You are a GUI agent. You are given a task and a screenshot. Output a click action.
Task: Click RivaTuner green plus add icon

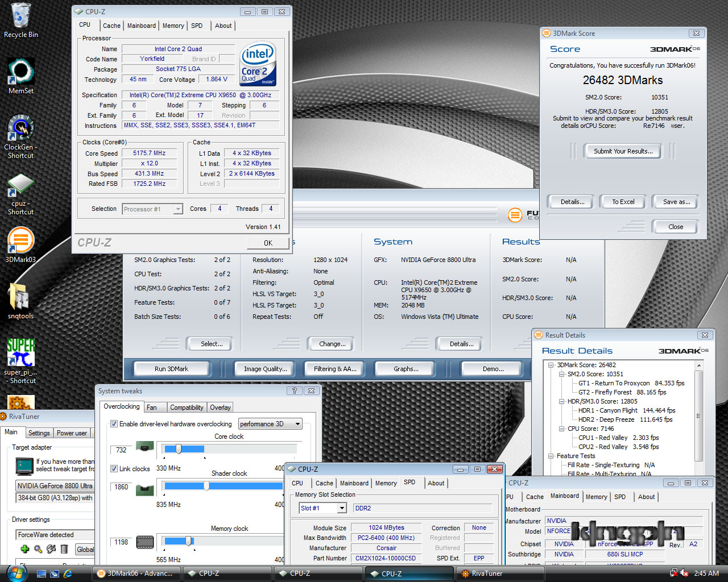24,549
